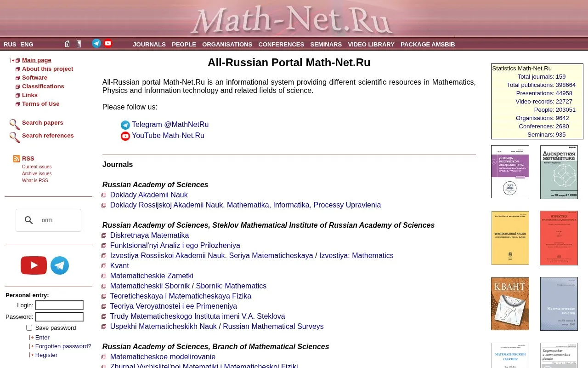Switch language to RUS
The image size is (588, 368).
point(10,44)
